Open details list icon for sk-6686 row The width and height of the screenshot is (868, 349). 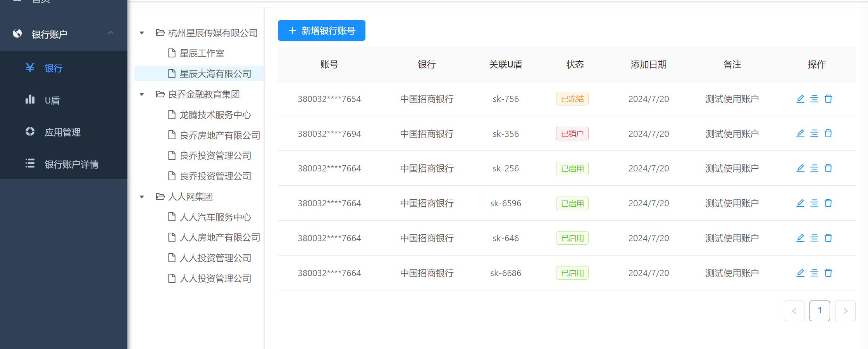(814, 273)
